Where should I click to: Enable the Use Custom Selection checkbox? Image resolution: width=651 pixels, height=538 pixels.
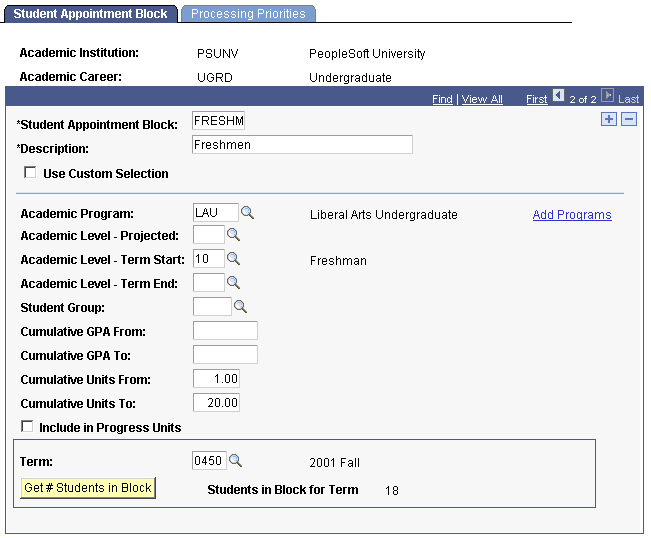click(30, 173)
